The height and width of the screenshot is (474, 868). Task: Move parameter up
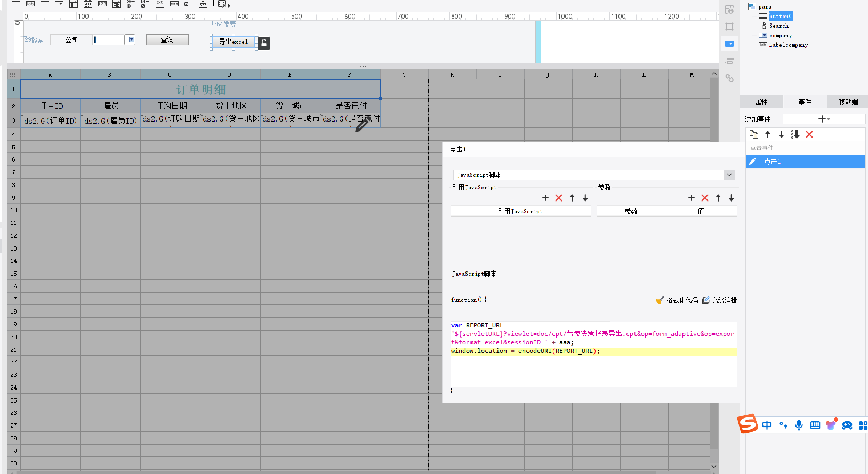point(718,198)
